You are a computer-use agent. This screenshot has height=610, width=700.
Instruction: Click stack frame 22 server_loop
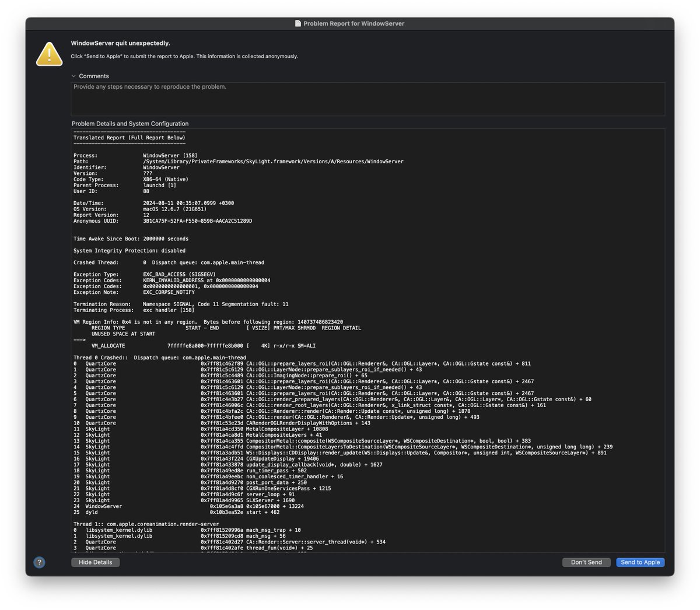coord(184,495)
